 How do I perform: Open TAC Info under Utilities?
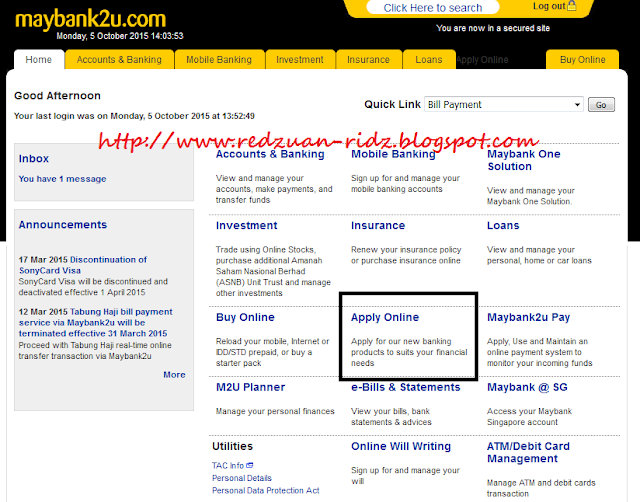pos(228,465)
